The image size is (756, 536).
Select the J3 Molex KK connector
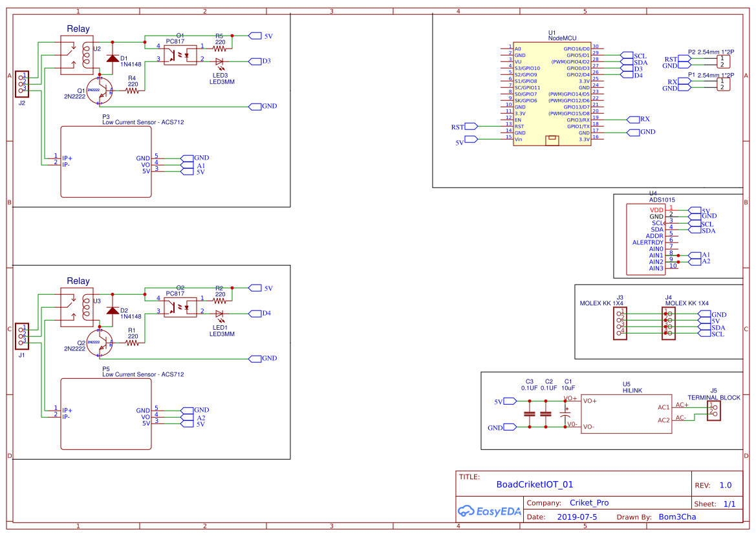click(x=620, y=324)
